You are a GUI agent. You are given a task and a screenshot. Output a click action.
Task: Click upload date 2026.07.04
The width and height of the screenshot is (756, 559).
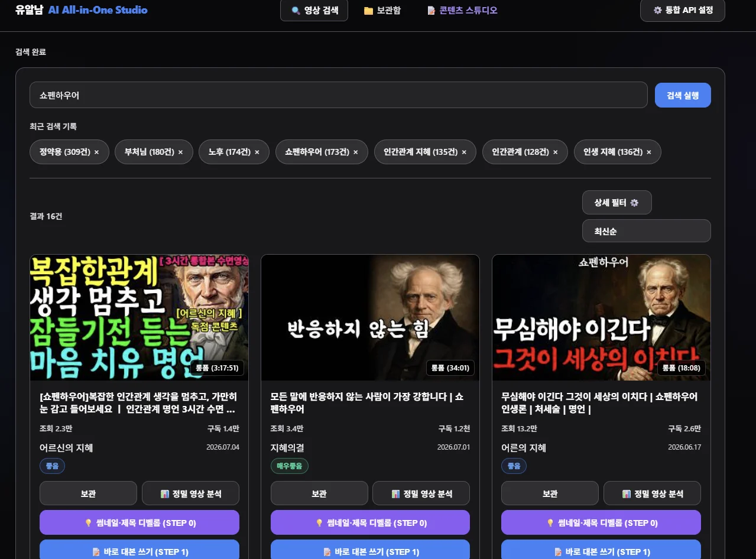(223, 447)
